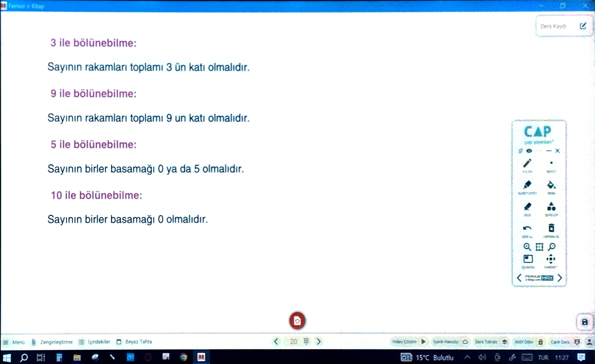Select the move arrows tool
This screenshot has width=595, height=364.
551,259
